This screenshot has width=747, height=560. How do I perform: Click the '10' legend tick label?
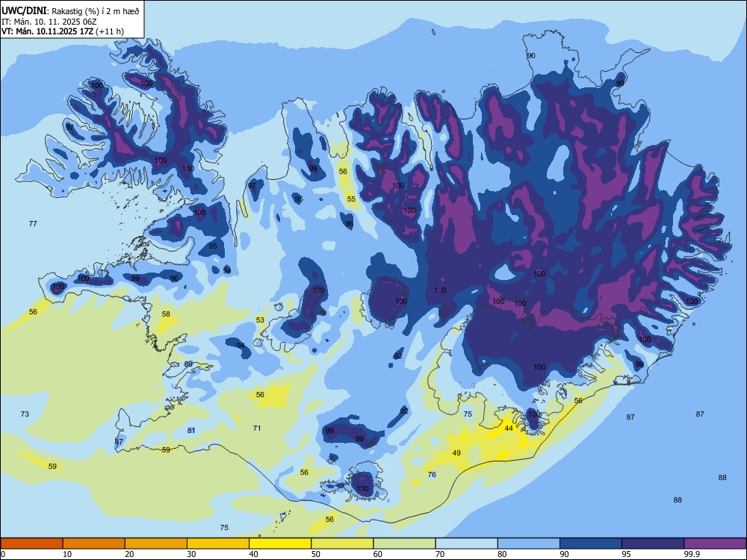point(67,554)
